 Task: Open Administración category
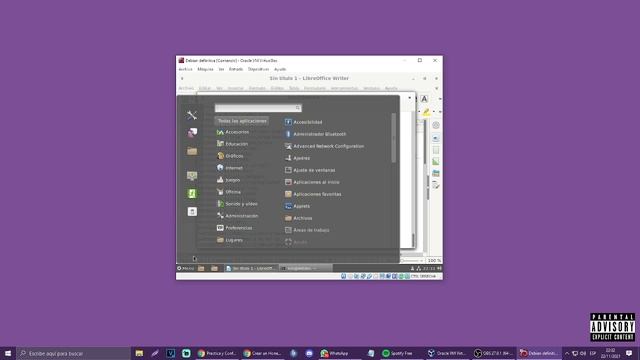coord(238,216)
